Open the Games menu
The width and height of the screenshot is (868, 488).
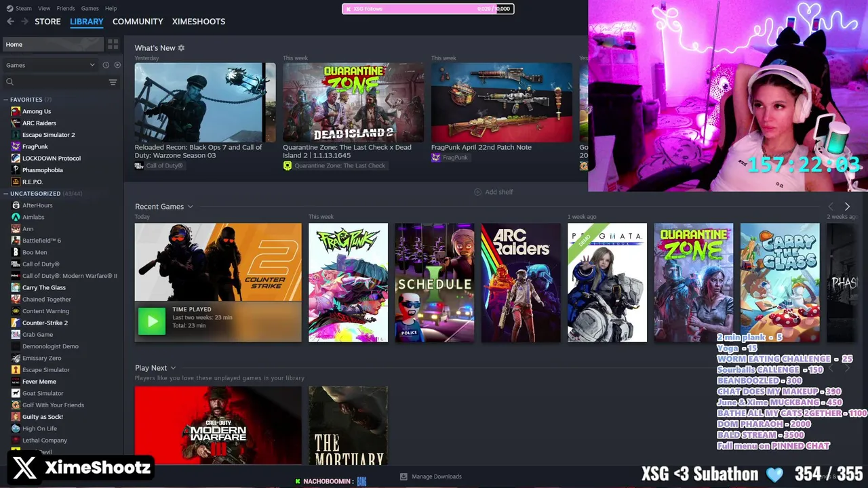[90, 8]
